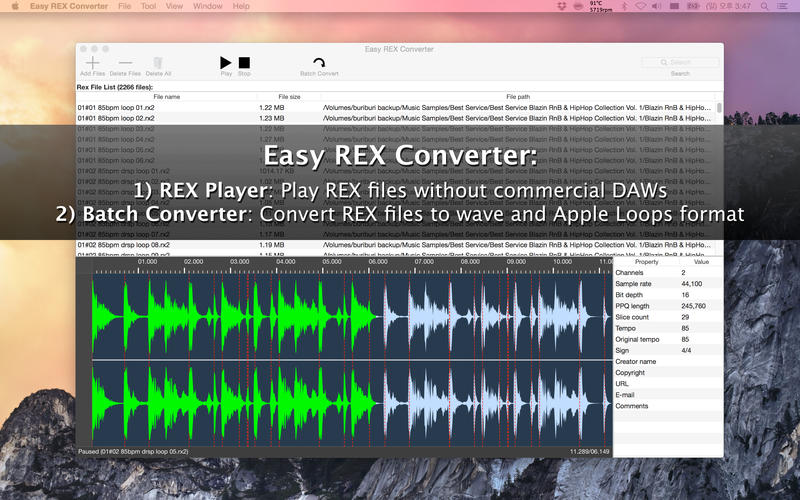The image size is (800, 500).
Task: Focus the Search field in the toolbar
Action: pyautogui.click(x=680, y=62)
